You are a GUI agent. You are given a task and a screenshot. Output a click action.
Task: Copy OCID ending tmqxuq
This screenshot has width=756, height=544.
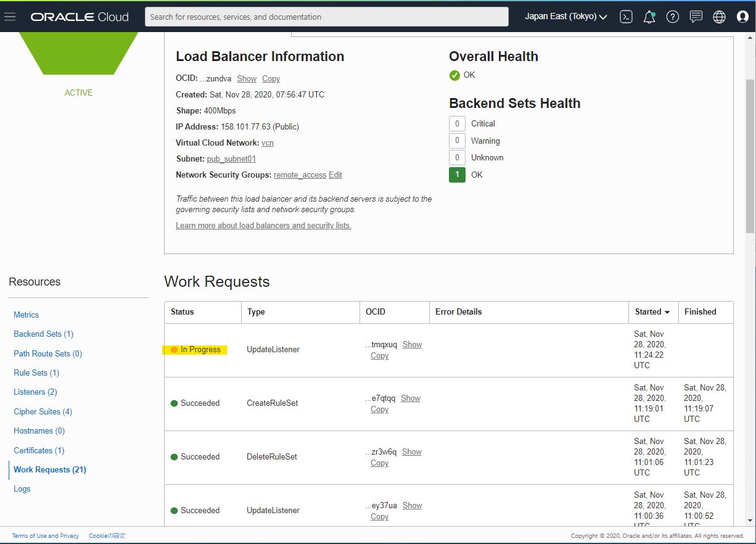pos(379,355)
